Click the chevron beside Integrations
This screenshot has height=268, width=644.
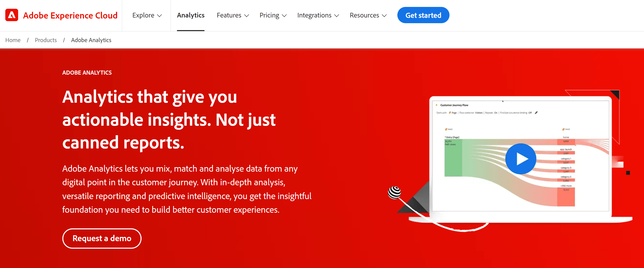(336, 16)
